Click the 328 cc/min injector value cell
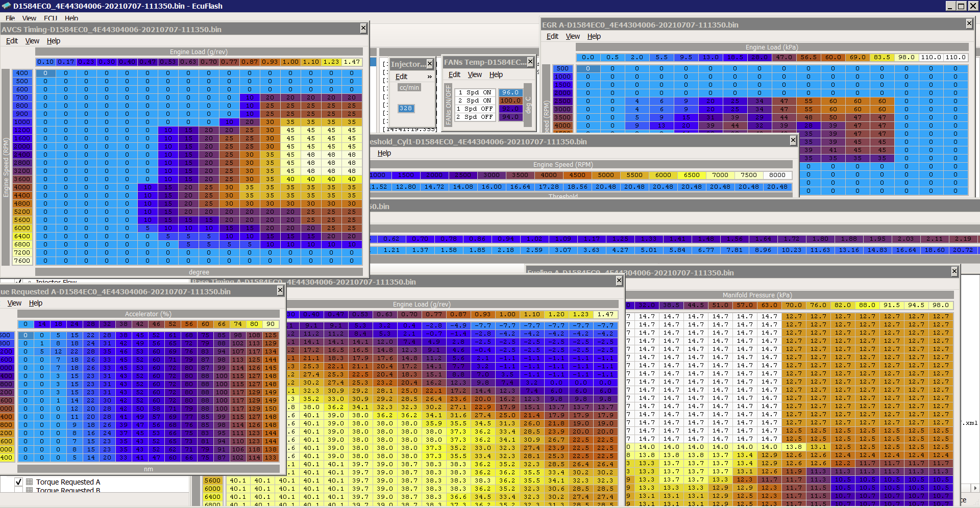Viewport: 980px width, 508px height. [x=406, y=108]
